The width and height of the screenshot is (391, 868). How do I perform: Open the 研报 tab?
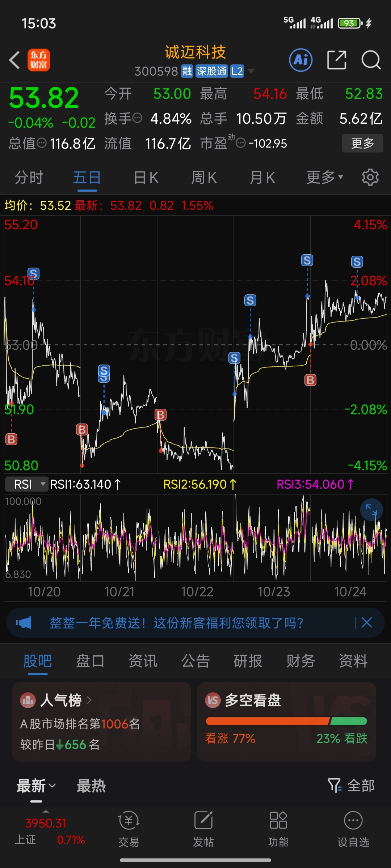[x=248, y=661]
